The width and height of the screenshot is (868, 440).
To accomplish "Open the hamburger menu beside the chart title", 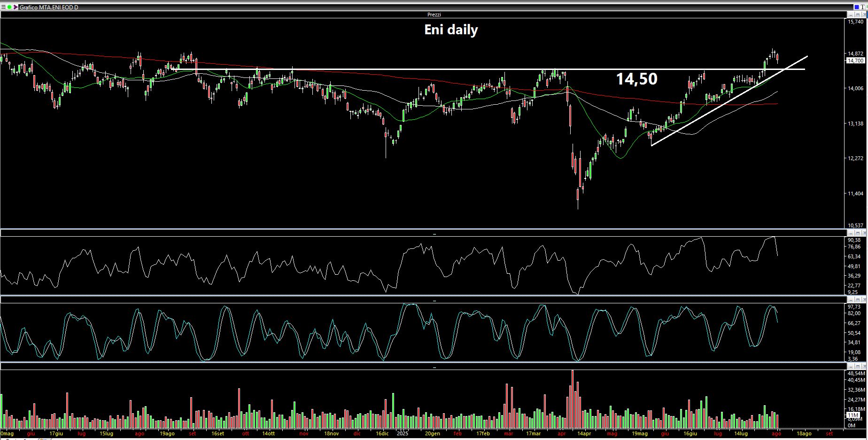I will [x=3, y=7].
